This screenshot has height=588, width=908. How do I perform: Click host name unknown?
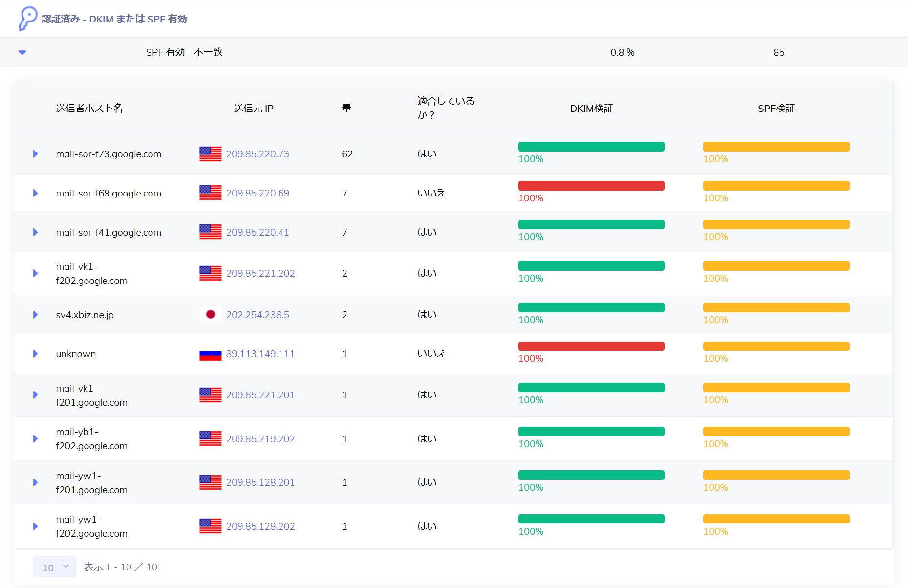pos(76,354)
